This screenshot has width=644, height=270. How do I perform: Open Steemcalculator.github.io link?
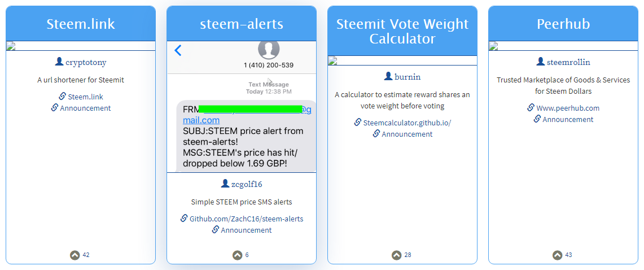(407, 123)
